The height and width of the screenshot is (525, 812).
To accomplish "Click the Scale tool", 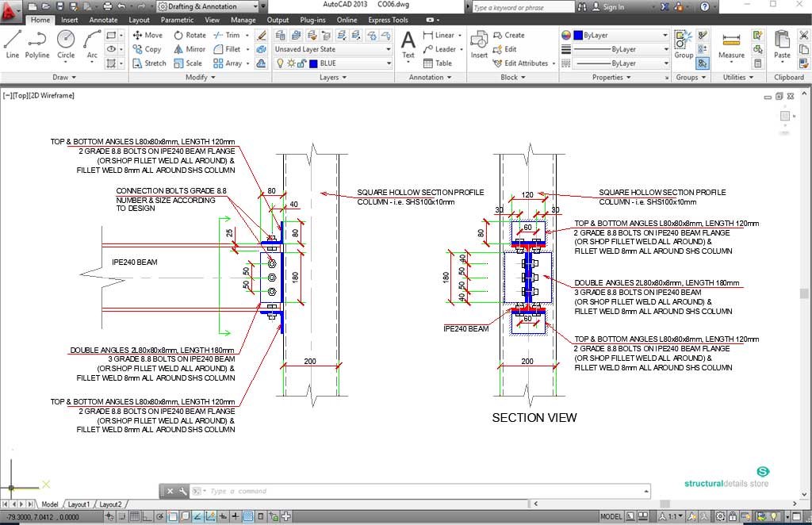I will point(188,63).
